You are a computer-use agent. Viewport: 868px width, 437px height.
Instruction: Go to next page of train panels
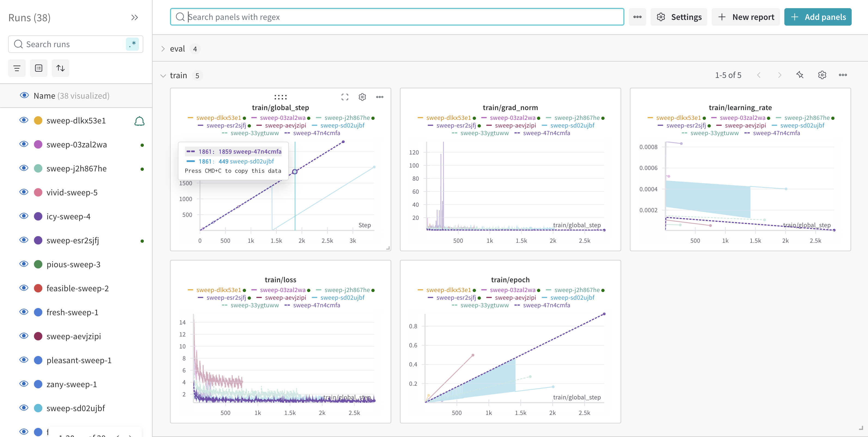click(x=780, y=75)
